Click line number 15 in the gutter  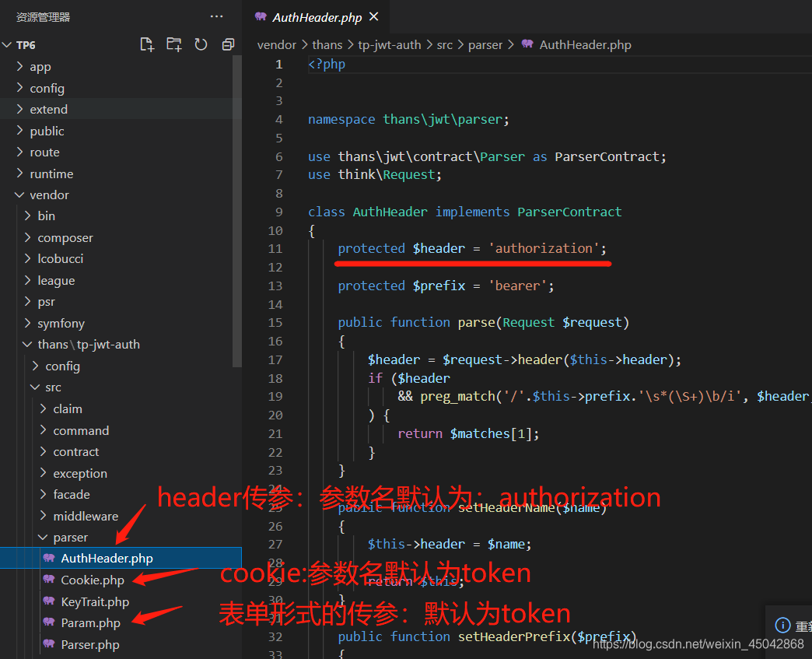[x=275, y=322]
